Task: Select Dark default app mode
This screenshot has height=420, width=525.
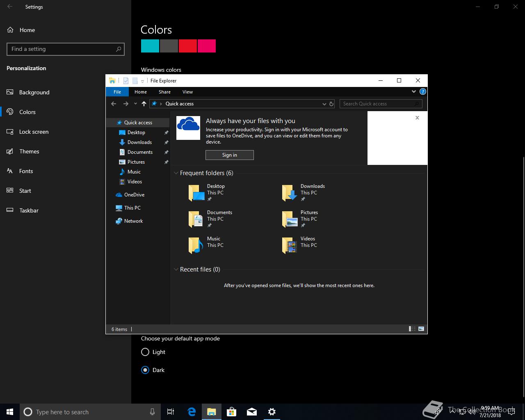Action: click(x=153, y=370)
